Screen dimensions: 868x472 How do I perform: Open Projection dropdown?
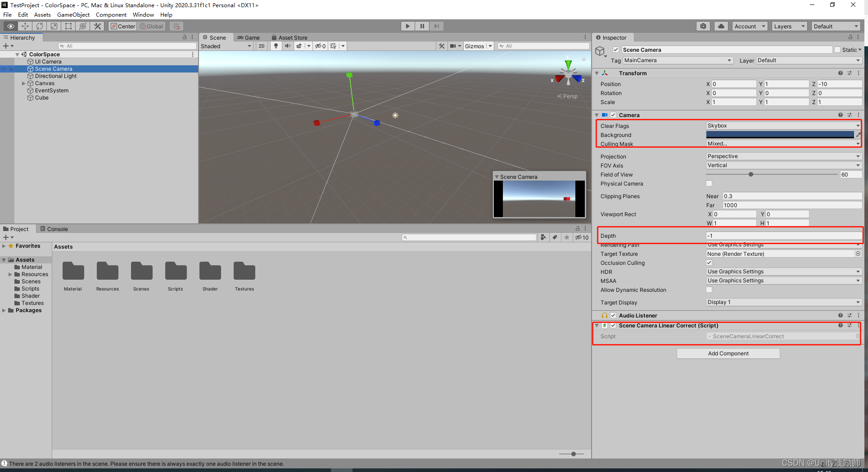pyautogui.click(x=783, y=156)
